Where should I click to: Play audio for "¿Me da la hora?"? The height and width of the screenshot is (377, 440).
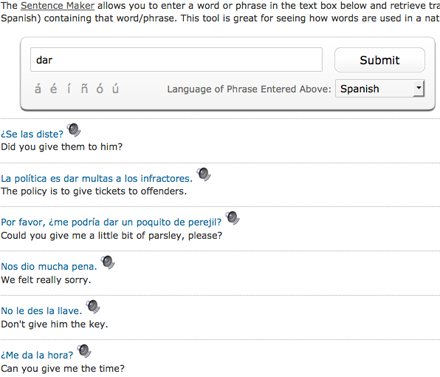point(84,351)
